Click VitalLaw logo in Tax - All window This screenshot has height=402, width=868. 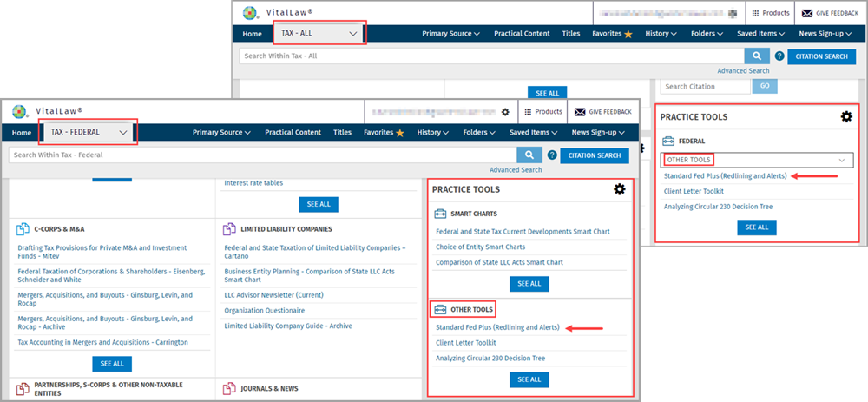click(251, 13)
